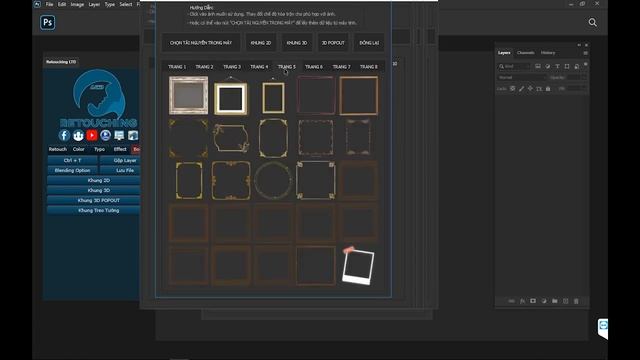
Task: Open Layers panel menu icon
Action: (585, 53)
